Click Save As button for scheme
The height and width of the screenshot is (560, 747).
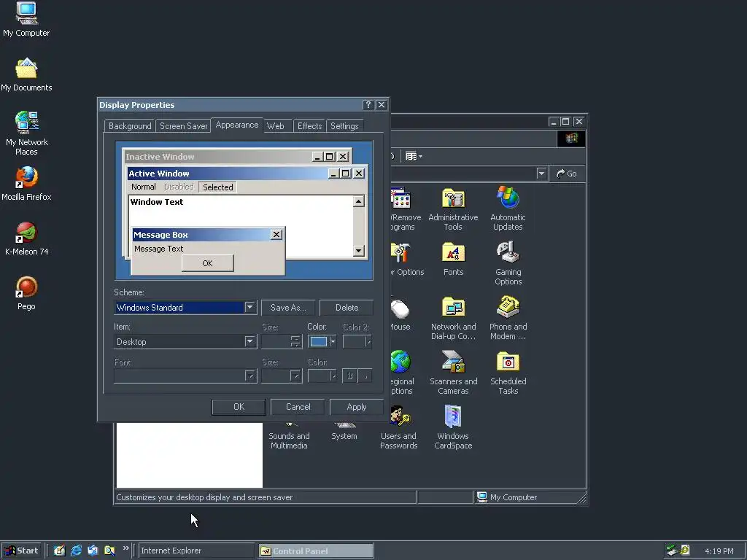pyautogui.click(x=287, y=308)
